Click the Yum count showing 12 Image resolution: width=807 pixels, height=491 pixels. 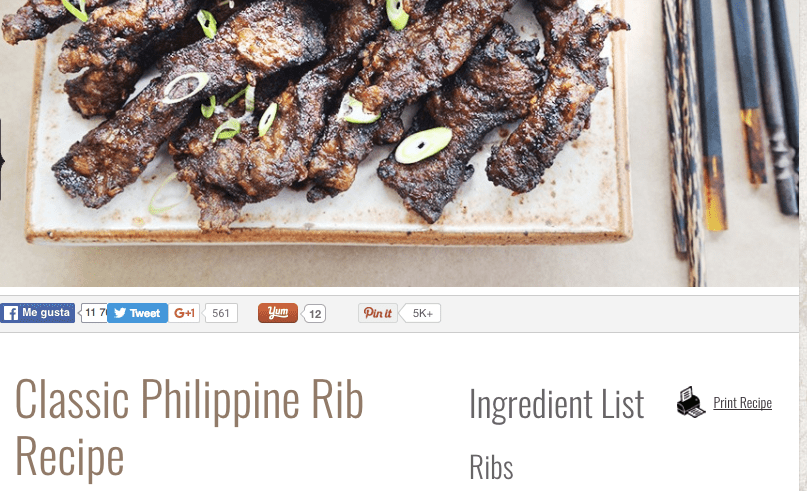coord(314,313)
